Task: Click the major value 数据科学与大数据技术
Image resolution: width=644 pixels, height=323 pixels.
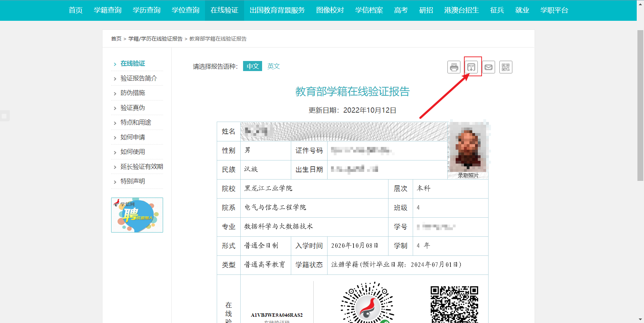Action: pos(279,227)
